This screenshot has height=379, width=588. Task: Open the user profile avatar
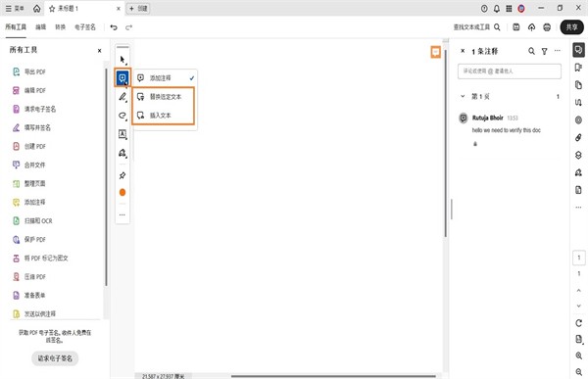click(x=521, y=8)
